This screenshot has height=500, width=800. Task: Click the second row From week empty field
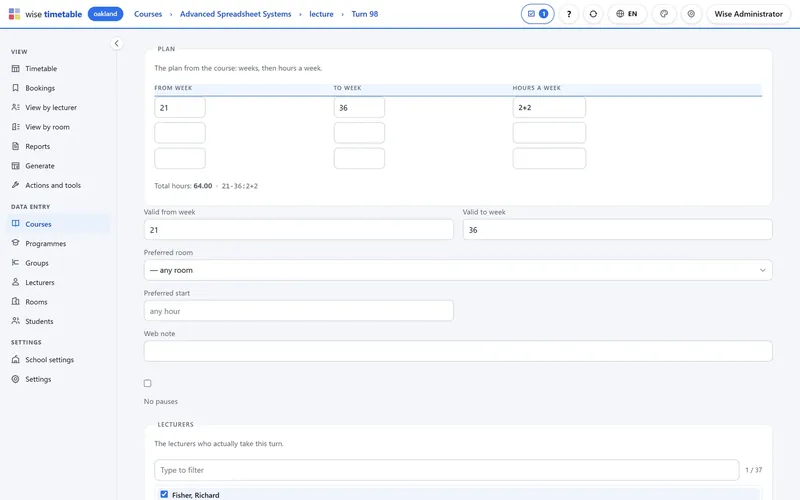click(180, 133)
